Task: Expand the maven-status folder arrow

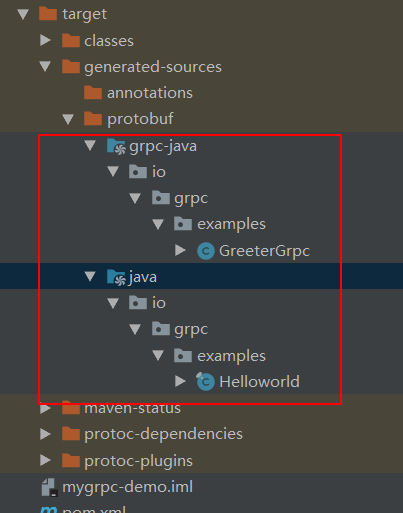Action: (x=45, y=408)
